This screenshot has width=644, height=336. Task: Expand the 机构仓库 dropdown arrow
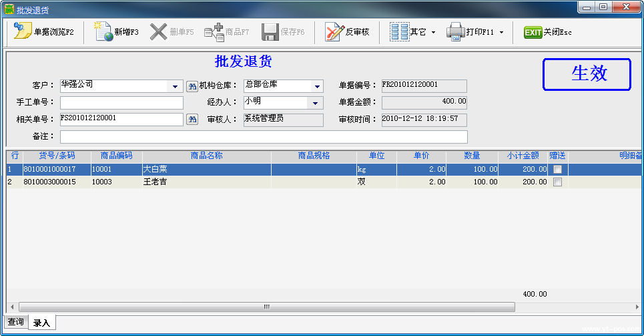click(x=317, y=86)
